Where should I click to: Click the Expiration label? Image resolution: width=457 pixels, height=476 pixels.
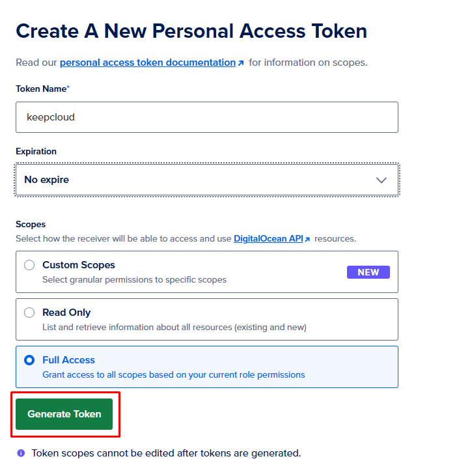pyautogui.click(x=36, y=151)
